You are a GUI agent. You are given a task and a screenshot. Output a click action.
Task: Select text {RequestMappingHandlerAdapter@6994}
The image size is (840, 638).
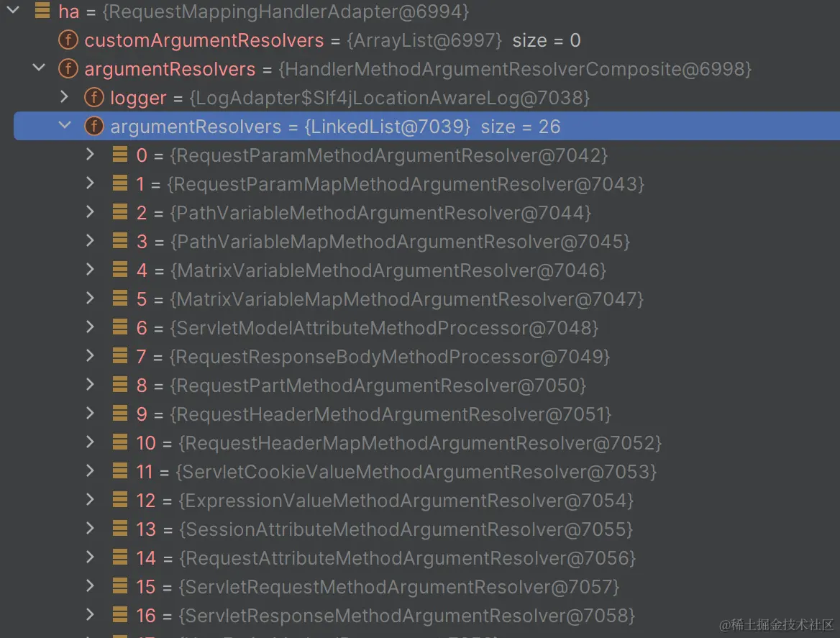[x=285, y=12]
